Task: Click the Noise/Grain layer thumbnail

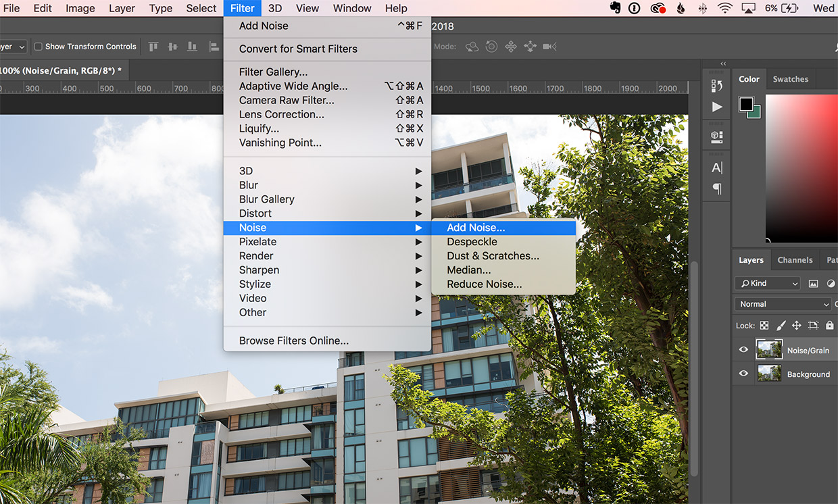Action: pos(769,349)
